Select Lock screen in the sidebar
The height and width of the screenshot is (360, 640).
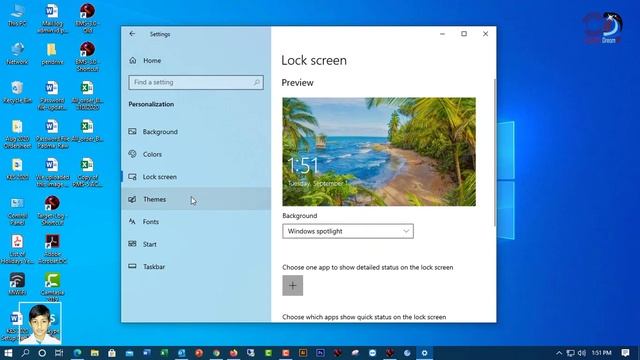pyautogui.click(x=196, y=177)
